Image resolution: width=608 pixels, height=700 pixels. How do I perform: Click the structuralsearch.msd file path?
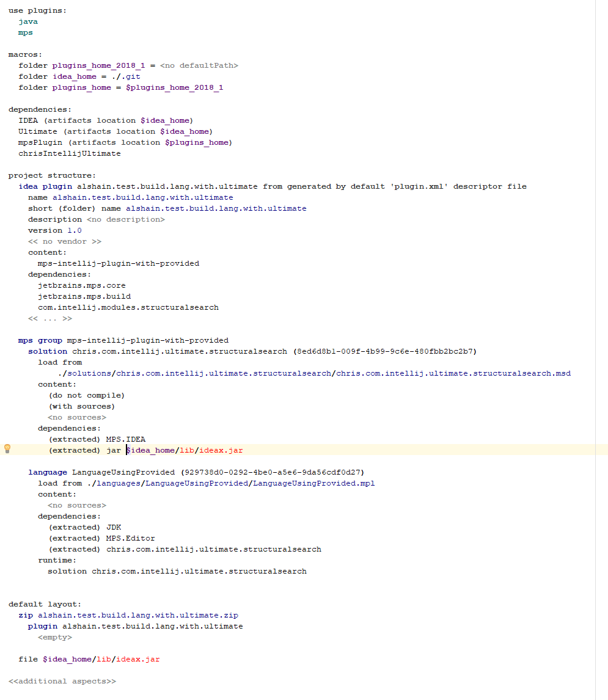pos(453,373)
